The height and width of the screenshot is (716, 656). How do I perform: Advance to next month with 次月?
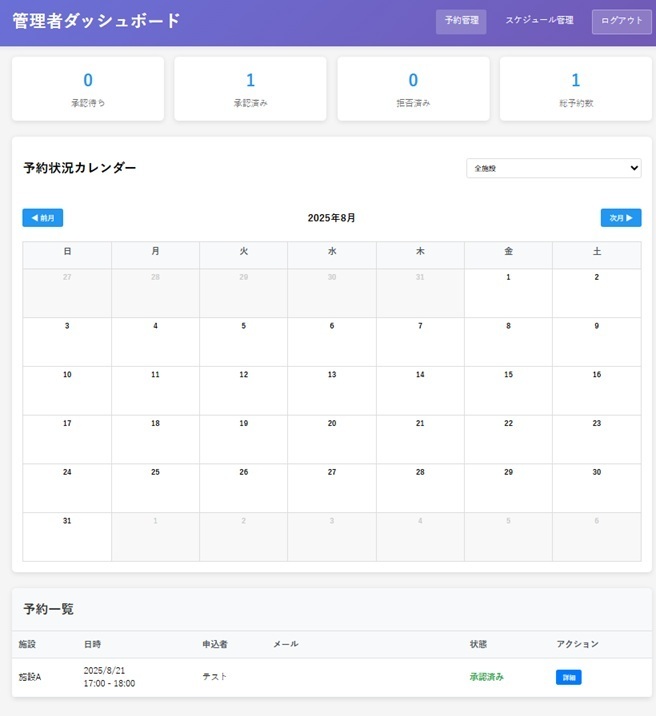[x=620, y=218]
